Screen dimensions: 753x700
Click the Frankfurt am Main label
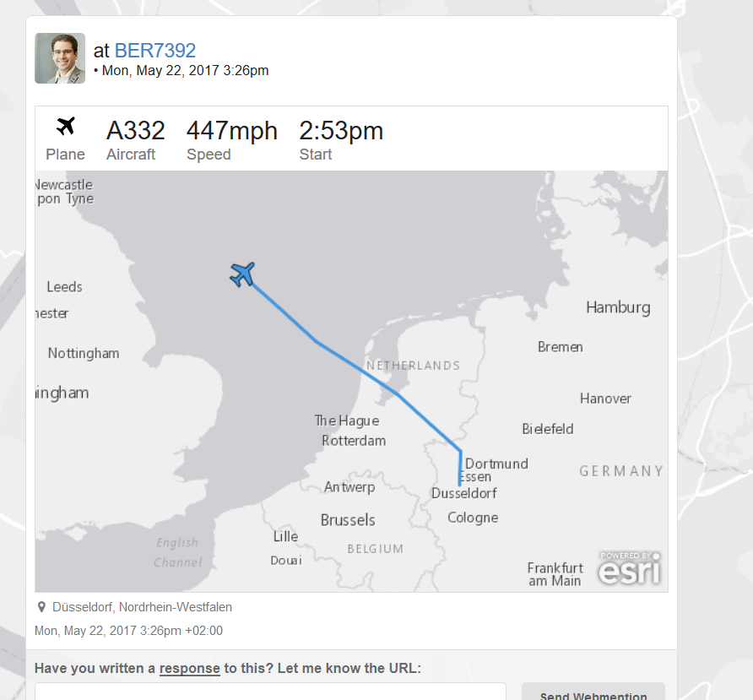click(x=555, y=574)
